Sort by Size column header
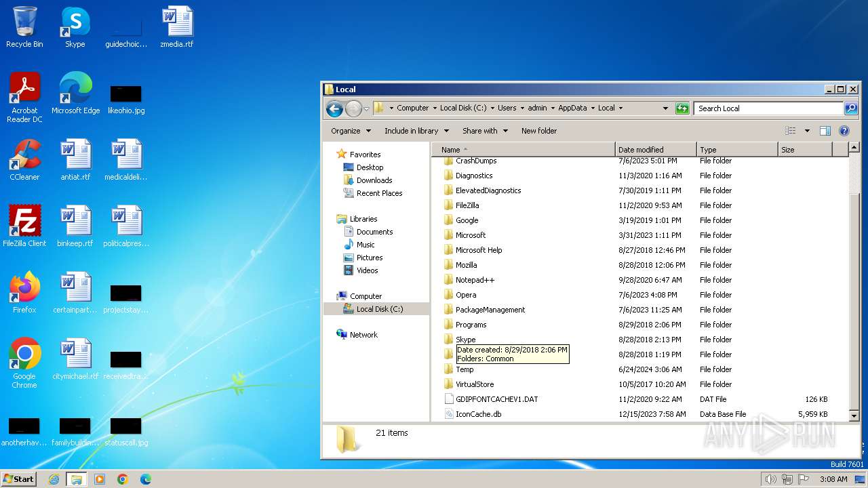868x488 pixels. [805, 150]
